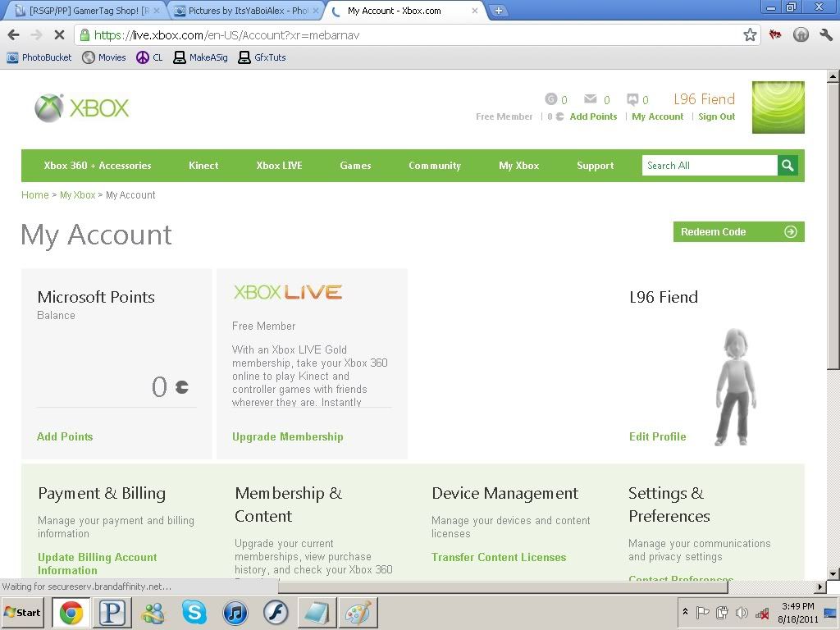The image size is (840, 630).
Task: Open the GfxTuts bookmark
Action: pos(262,57)
